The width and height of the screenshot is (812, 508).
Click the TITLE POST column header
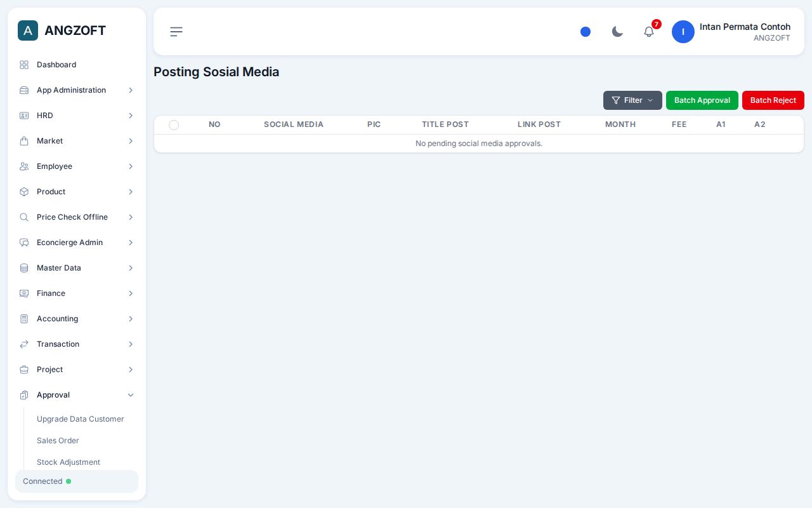pos(445,124)
